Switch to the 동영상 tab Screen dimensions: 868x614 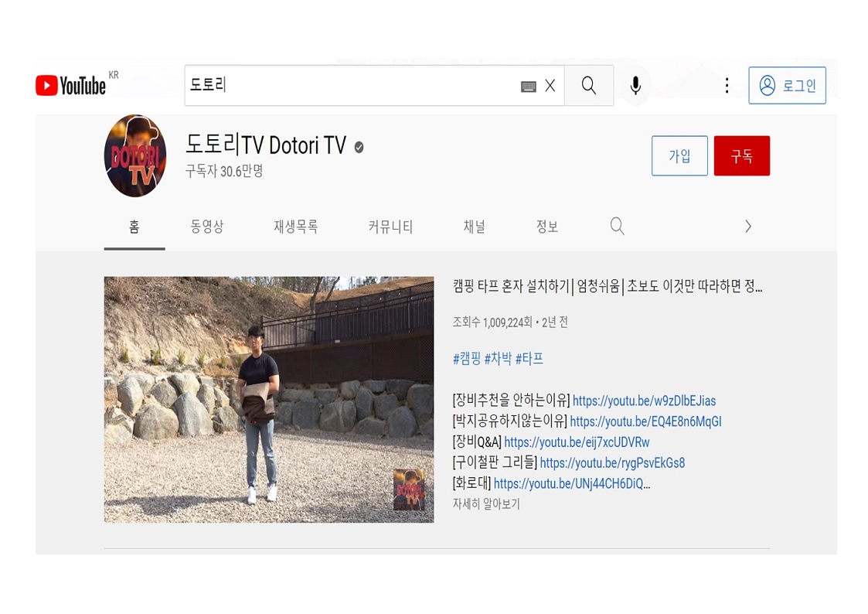click(207, 227)
